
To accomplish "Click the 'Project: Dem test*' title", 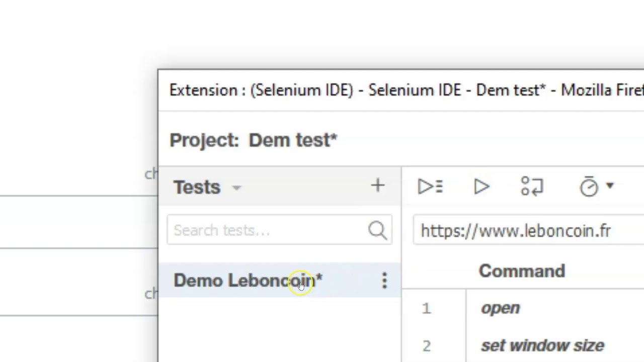I will click(254, 140).
